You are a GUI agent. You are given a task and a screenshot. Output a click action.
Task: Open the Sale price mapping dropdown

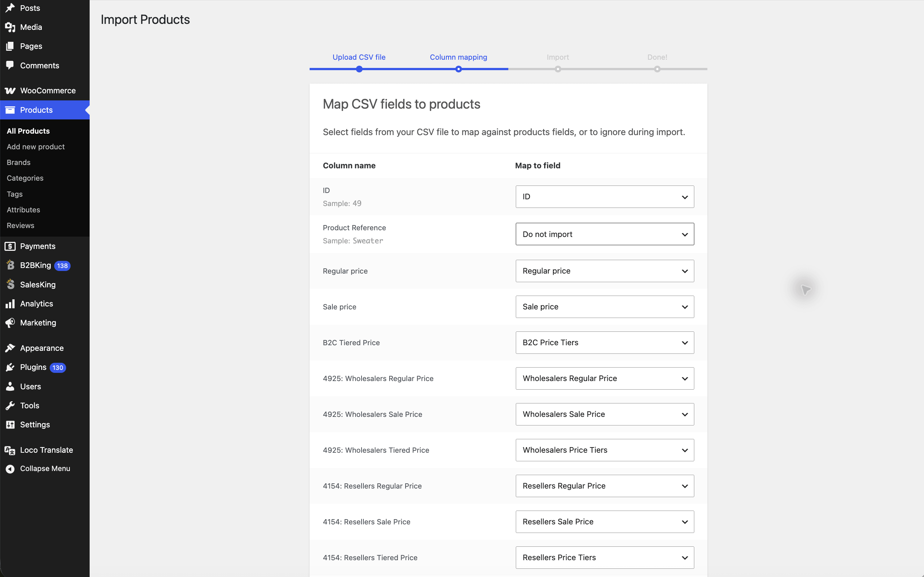pyautogui.click(x=605, y=307)
